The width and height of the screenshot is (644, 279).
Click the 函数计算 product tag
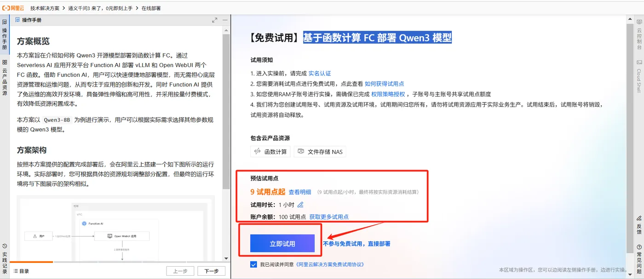tap(270, 152)
